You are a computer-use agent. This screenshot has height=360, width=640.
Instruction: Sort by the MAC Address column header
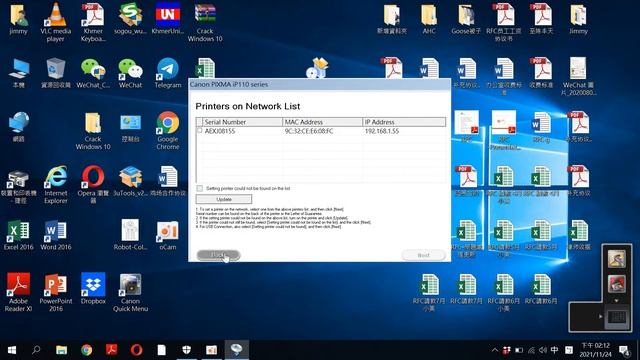point(322,122)
